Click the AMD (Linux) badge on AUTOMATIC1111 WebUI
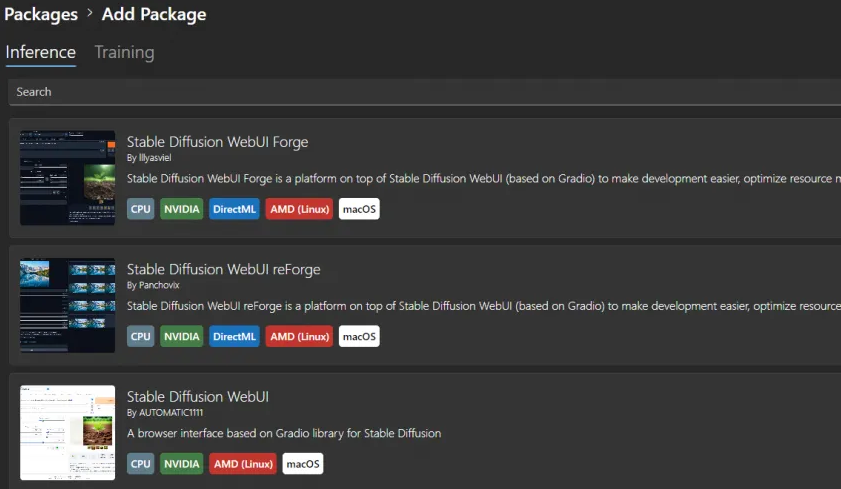 point(243,464)
